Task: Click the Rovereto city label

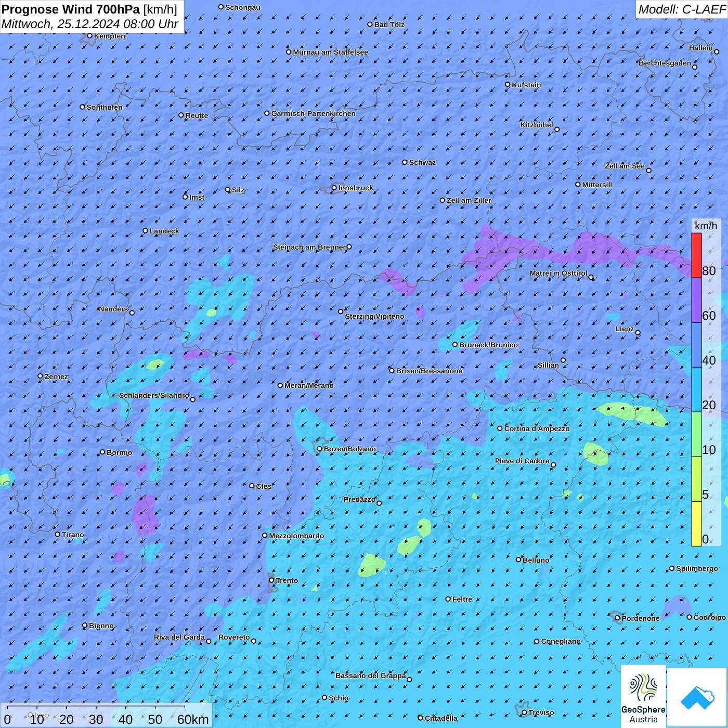Action: pos(234,637)
